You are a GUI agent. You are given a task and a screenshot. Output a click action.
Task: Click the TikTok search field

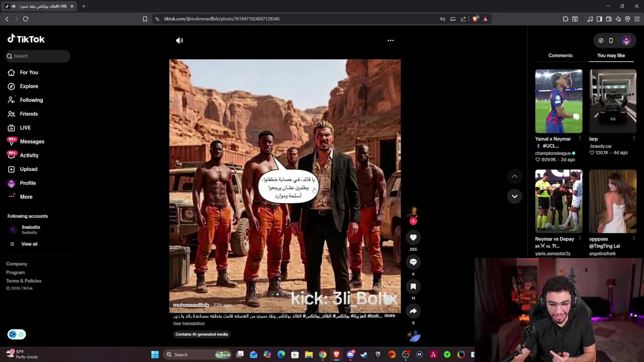point(38,56)
